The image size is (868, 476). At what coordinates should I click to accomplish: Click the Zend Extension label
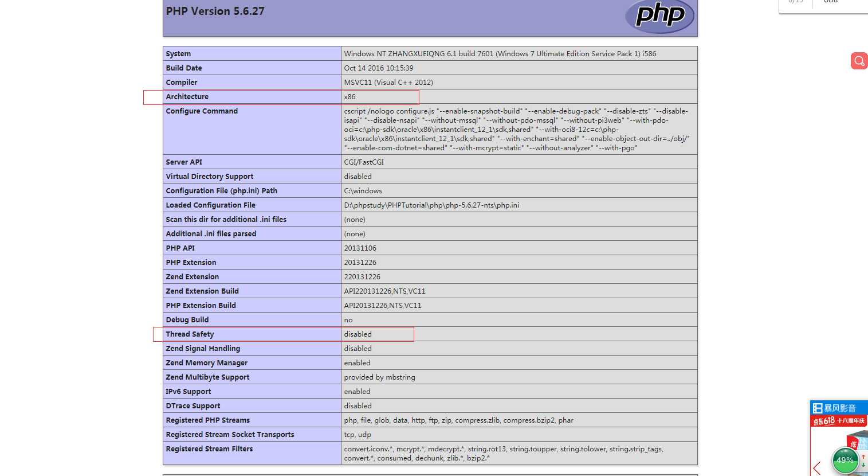193,277
